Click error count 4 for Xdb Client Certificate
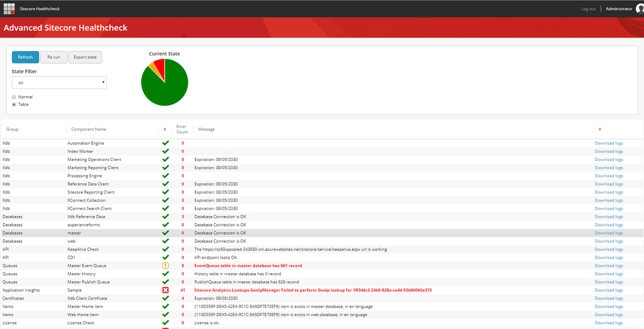The width and height of the screenshot is (644, 329). tap(182, 298)
